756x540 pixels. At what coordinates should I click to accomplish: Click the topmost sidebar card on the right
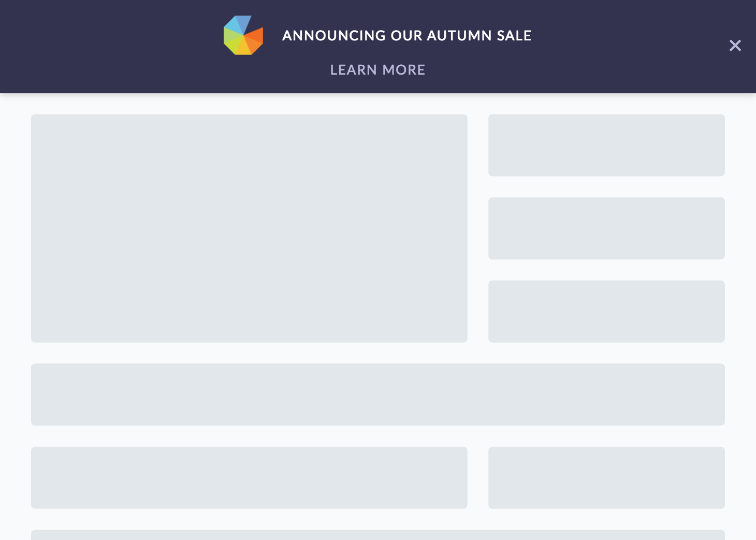coord(606,145)
